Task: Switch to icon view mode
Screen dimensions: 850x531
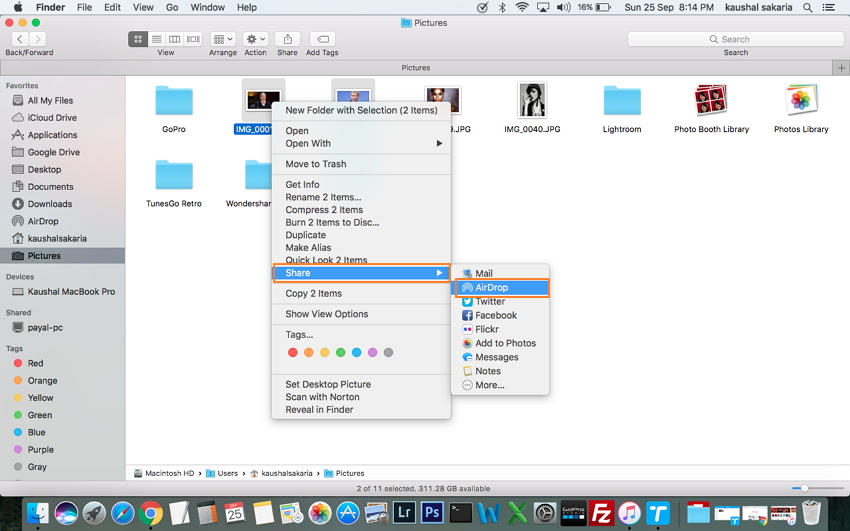Action: point(137,39)
